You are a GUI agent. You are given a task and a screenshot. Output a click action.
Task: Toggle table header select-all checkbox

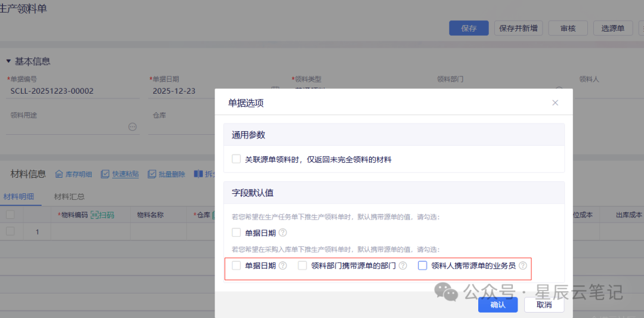[x=10, y=215]
